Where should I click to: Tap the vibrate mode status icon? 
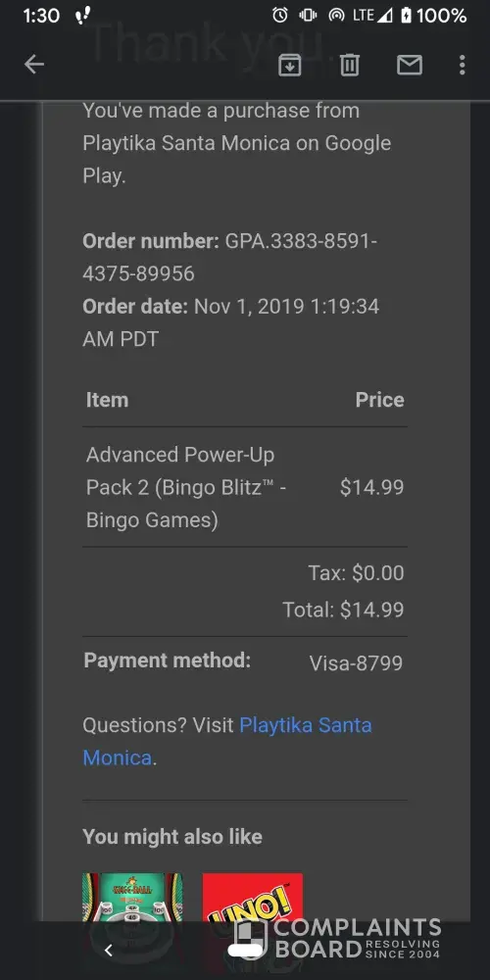point(308,15)
